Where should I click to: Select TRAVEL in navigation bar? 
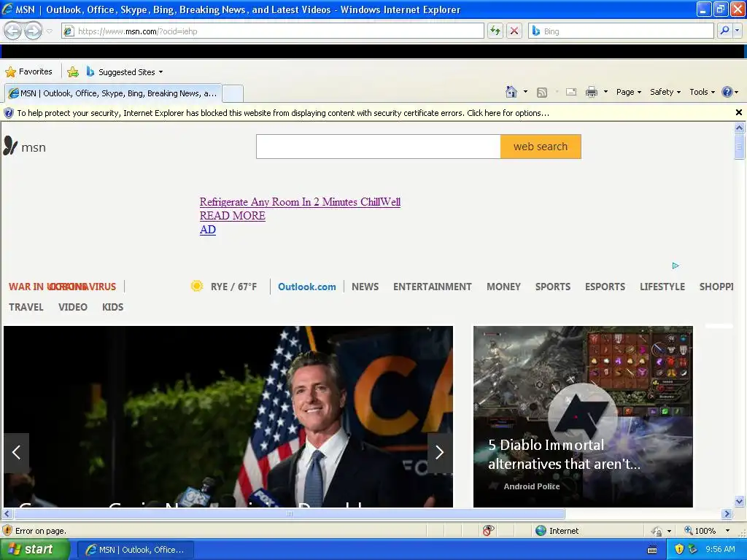pyautogui.click(x=26, y=307)
